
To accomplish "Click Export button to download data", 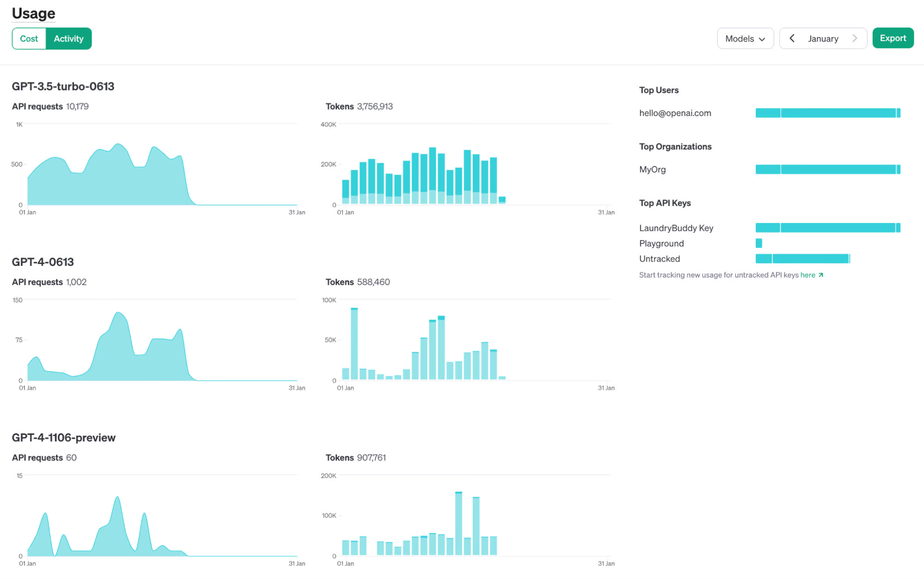I will pos(893,38).
